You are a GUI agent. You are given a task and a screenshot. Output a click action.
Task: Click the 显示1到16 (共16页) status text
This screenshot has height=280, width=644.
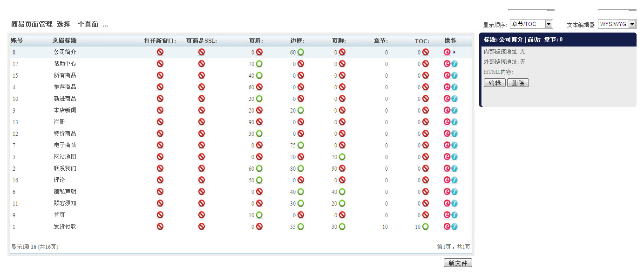pyautogui.click(x=35, y=247)
